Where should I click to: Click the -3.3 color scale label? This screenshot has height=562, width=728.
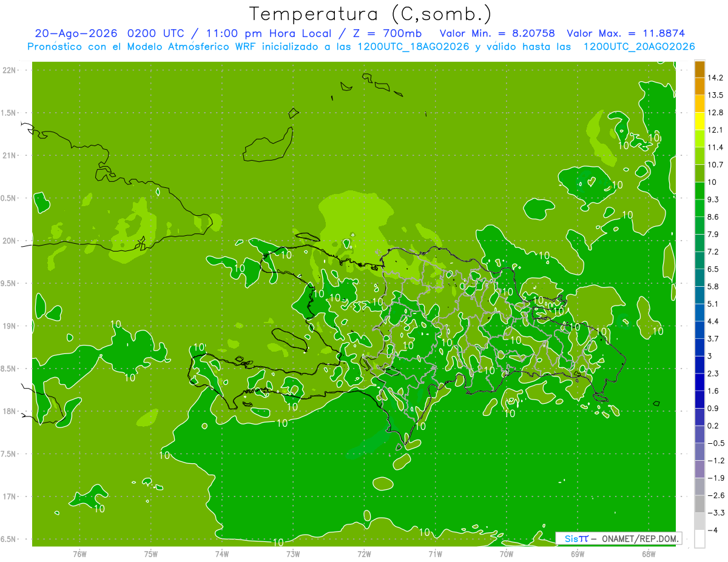716,513
